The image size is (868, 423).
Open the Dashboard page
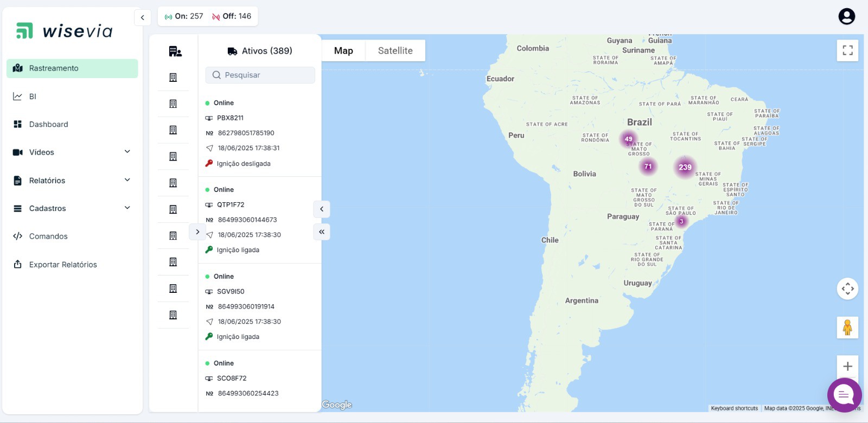pyautogui.click(x=48, y=124)
